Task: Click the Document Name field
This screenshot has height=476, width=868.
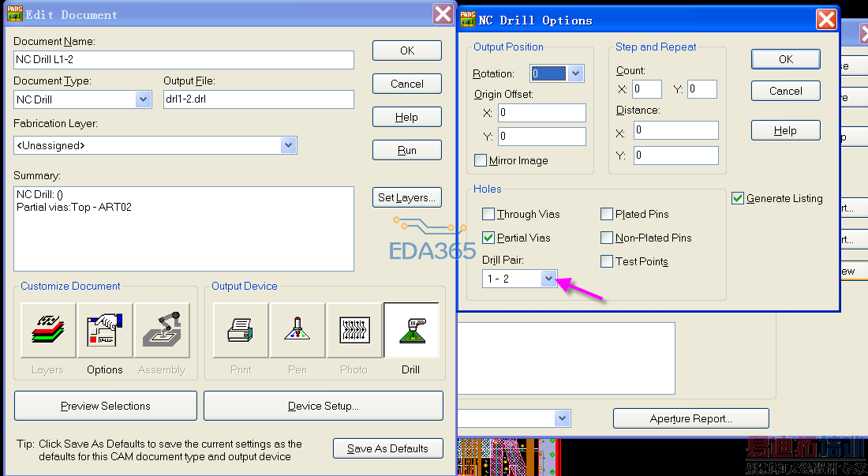Action: click(x=184, y=60)
